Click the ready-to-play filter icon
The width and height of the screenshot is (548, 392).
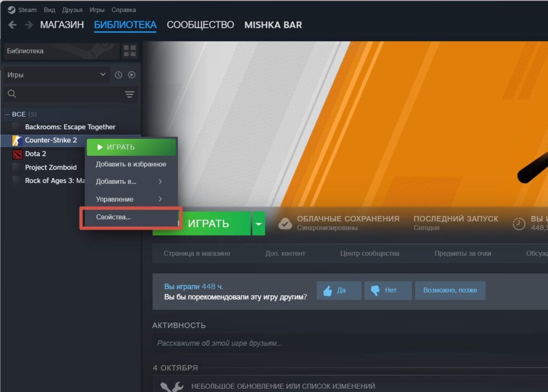click(x=132, y=75)
